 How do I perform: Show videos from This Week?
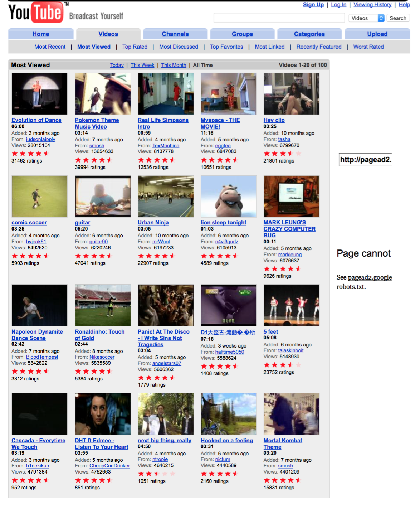pyautogui.click(x=142, y=65)
